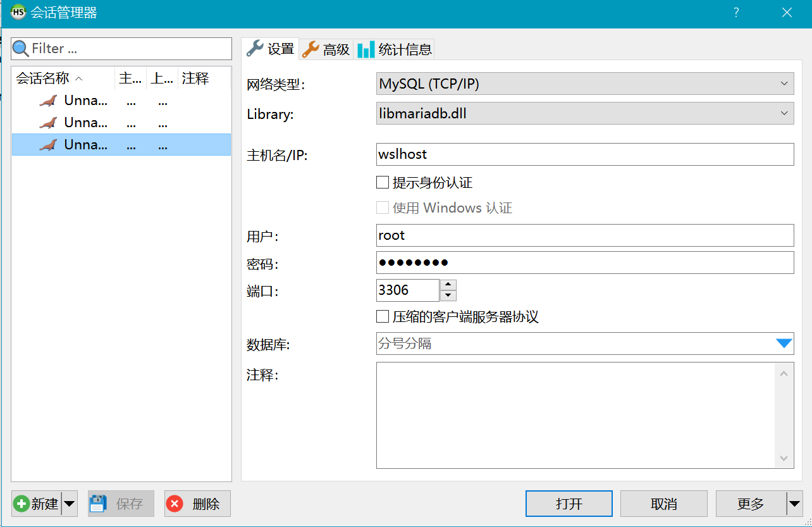The width and height of the screenshot is (812, 527).
Task: Open the blue 数据库 dropdown arrow
Action: pyautogui.click(x=785, y=344)
